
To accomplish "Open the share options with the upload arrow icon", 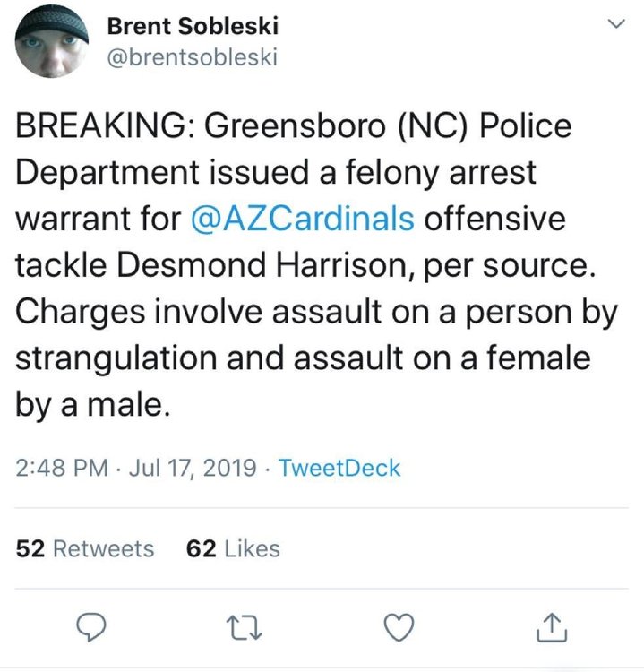I will pyautogui.click(x=552, y=627).
